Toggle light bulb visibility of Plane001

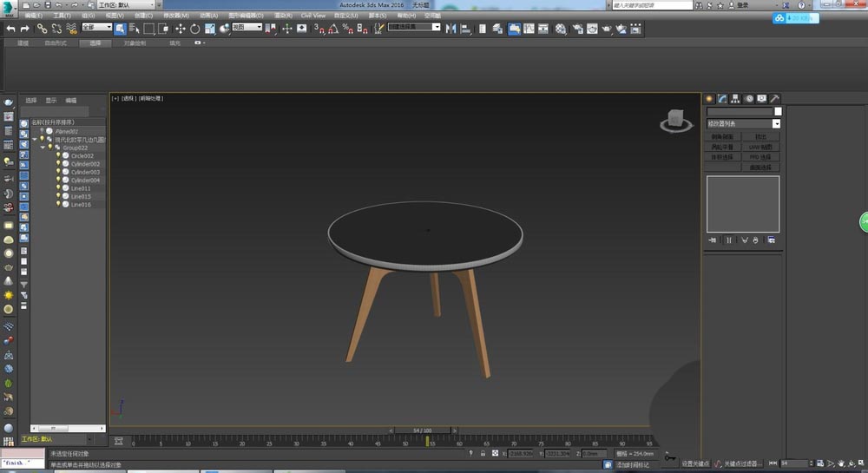click(x=42, y=131)
